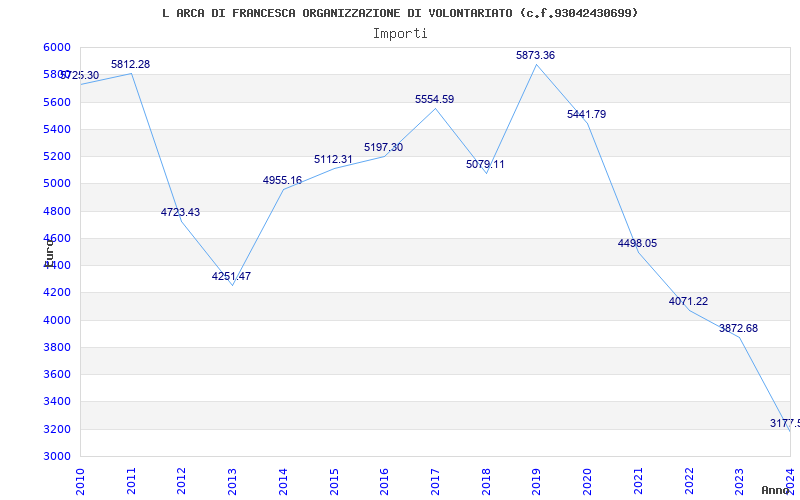Image resolution: width=800 pixels, height=500 pixels.
Task: Select the peak data label 5873.36
Action: click(x=536, y=55)
